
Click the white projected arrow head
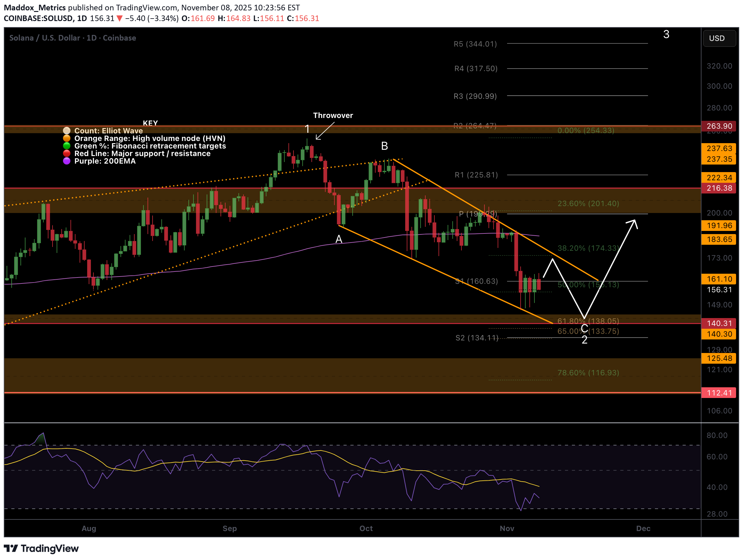(634, 222)
